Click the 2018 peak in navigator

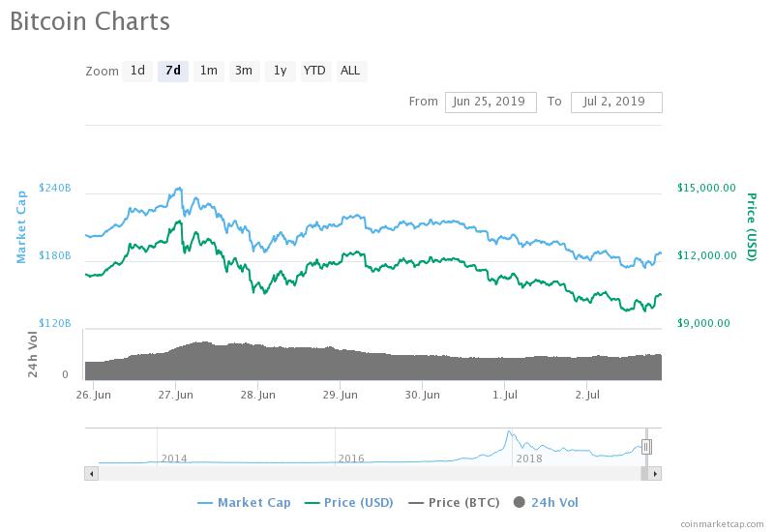[509, 431]
